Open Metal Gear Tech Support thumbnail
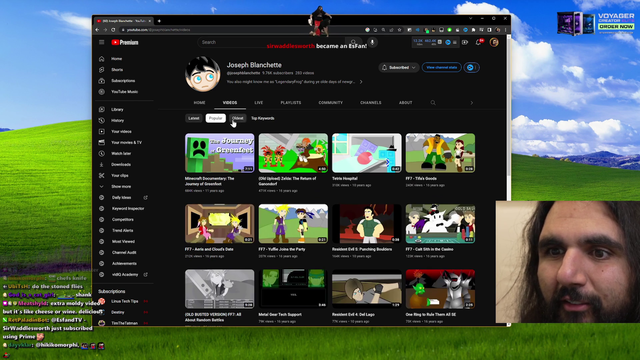The height and width of the screenshot is (360, 640). [293, 289]
